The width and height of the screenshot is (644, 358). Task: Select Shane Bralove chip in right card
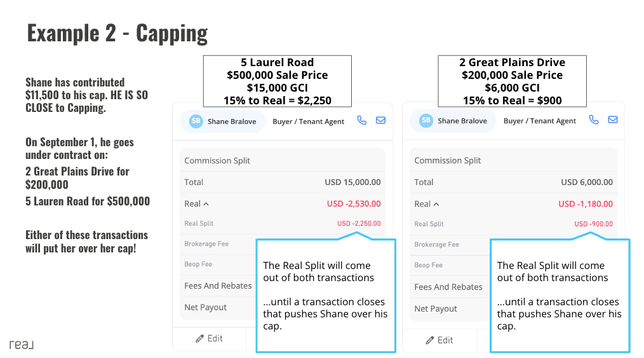click(453, 121)
